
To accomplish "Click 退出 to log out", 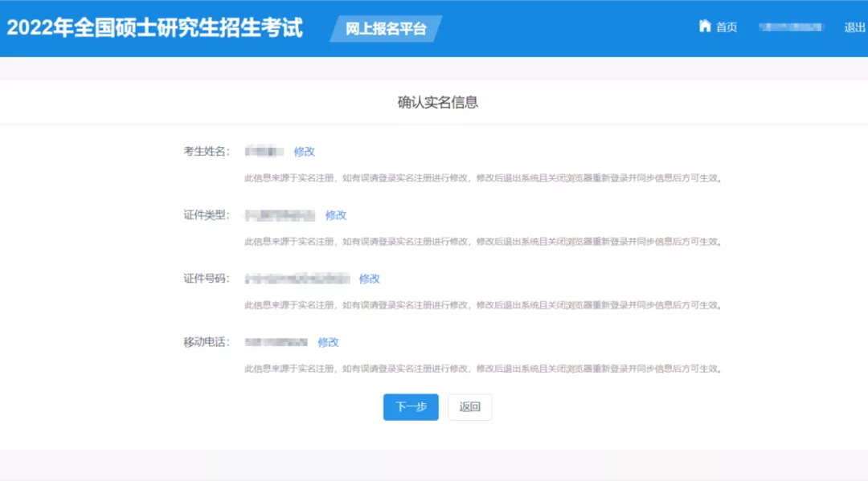I will [854, 26].
